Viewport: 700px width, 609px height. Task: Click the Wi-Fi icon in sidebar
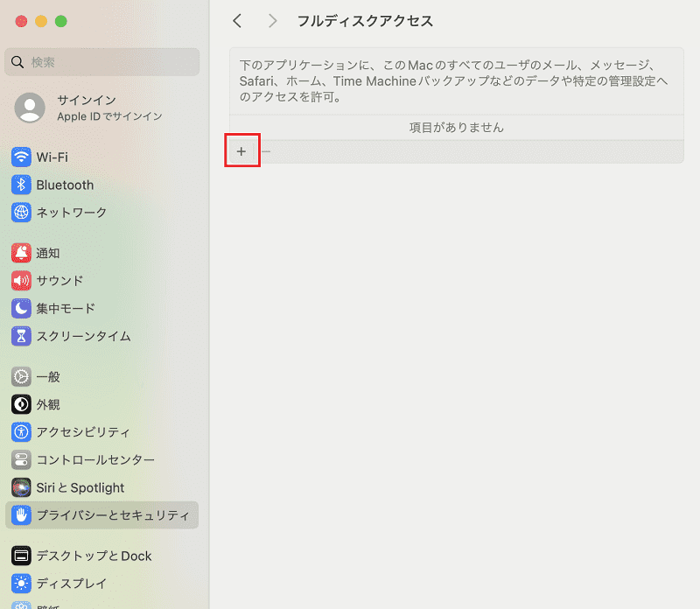[x=21, y=157]
